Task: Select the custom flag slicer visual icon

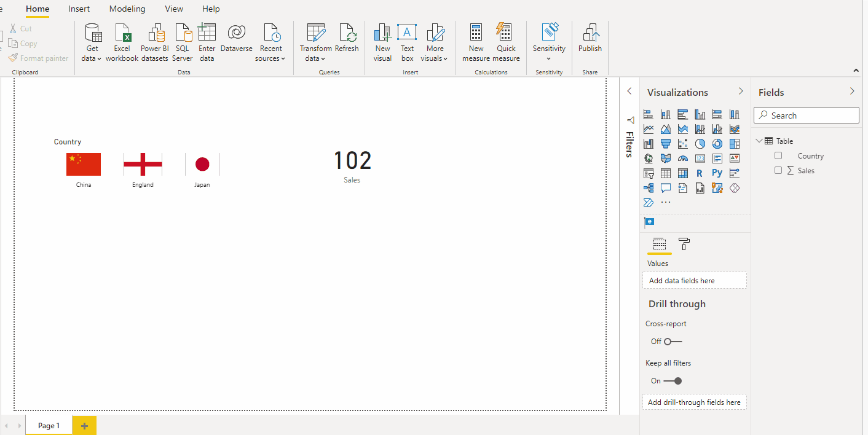Action: [x=649, y=222]
